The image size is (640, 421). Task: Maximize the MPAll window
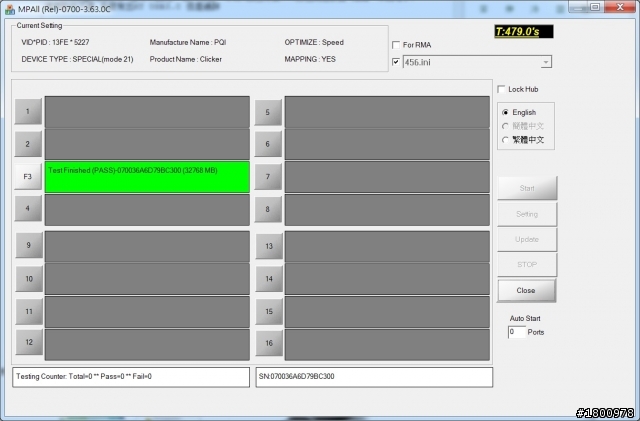(595, 7)
